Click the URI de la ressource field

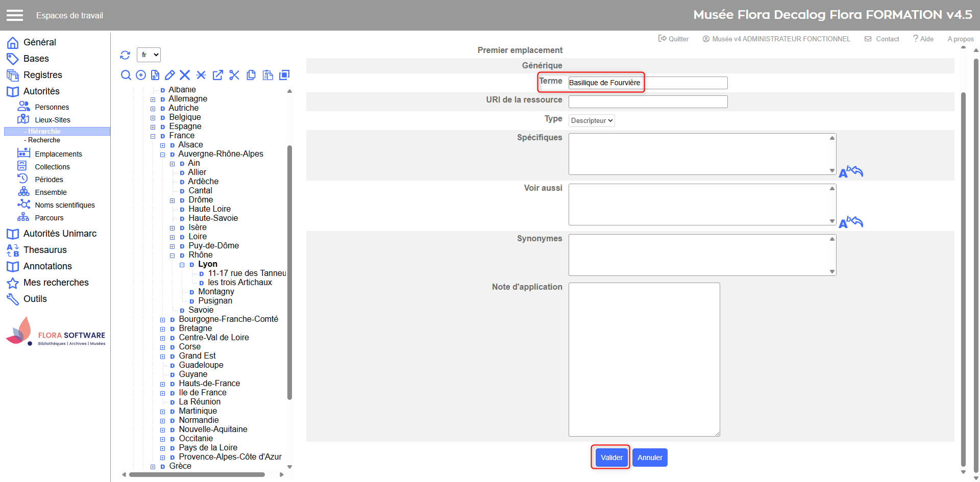(x=648, y=102)
